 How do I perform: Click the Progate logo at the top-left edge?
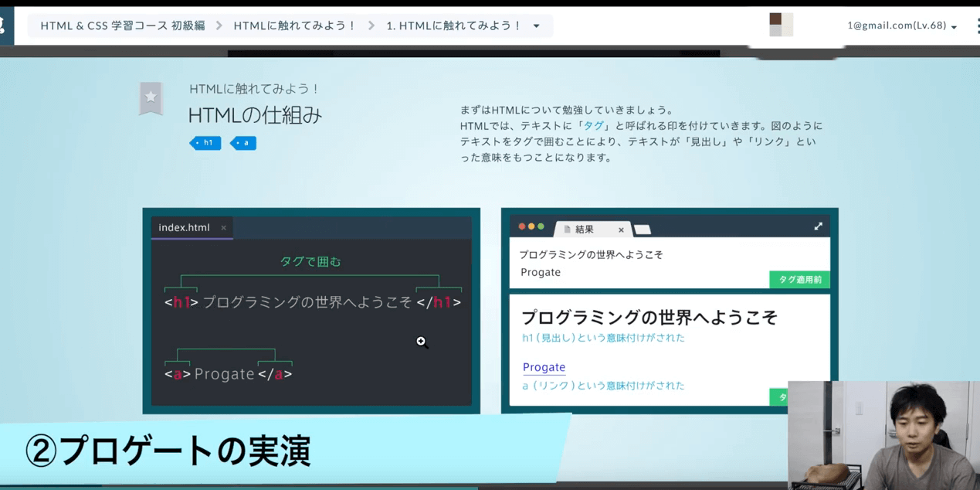pos(3,24)
